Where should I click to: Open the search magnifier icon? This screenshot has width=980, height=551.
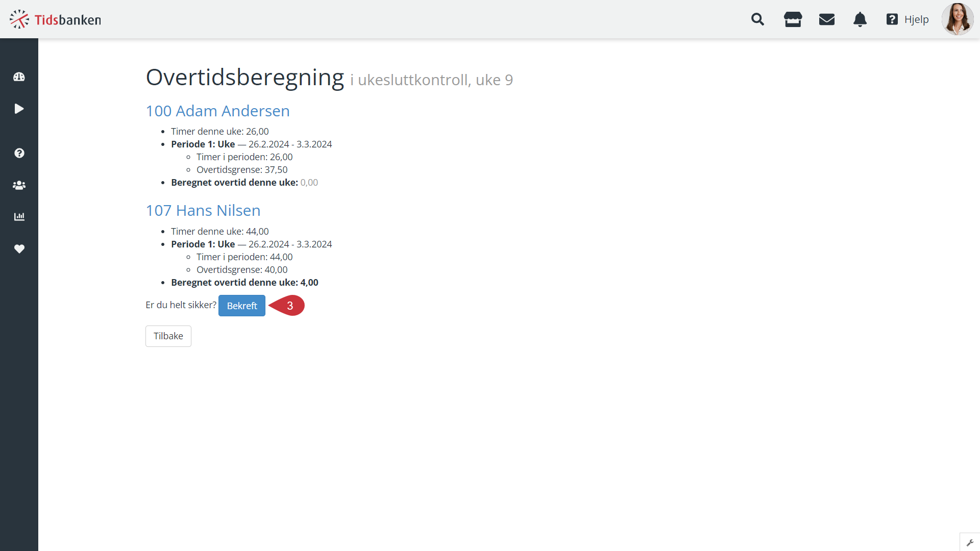757,19
